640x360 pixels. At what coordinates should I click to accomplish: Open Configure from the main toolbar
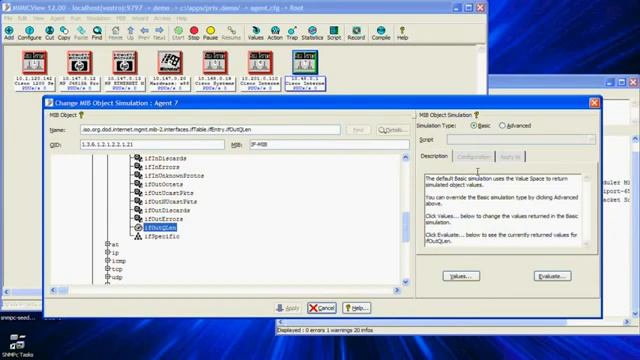29,33
